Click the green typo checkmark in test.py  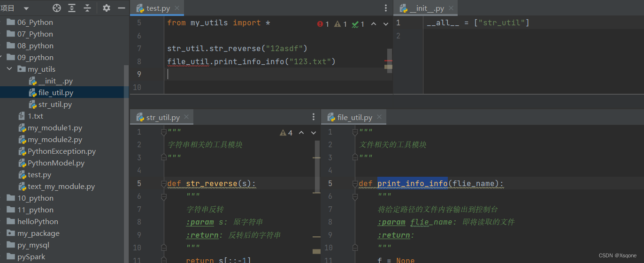(x=358, y=24)
